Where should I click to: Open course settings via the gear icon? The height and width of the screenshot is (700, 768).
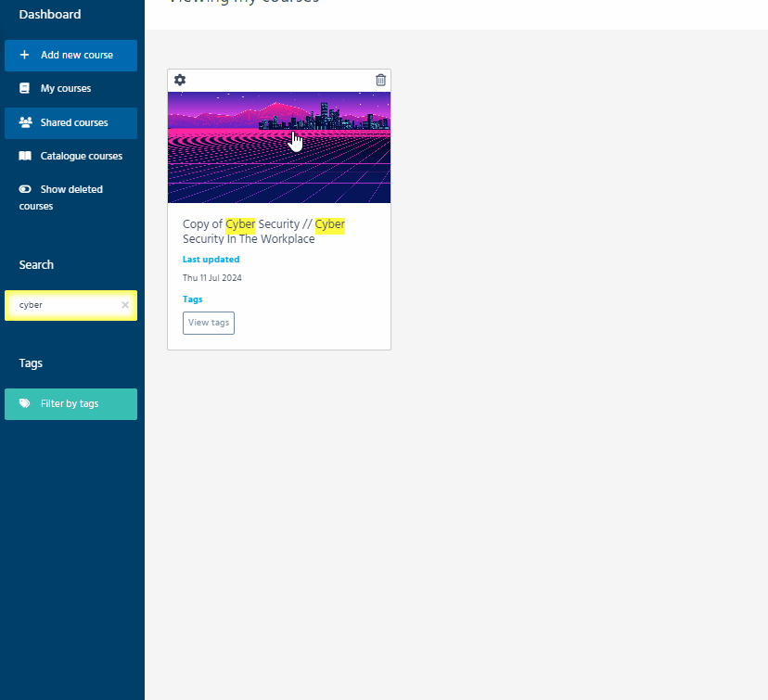click(180, 81)
